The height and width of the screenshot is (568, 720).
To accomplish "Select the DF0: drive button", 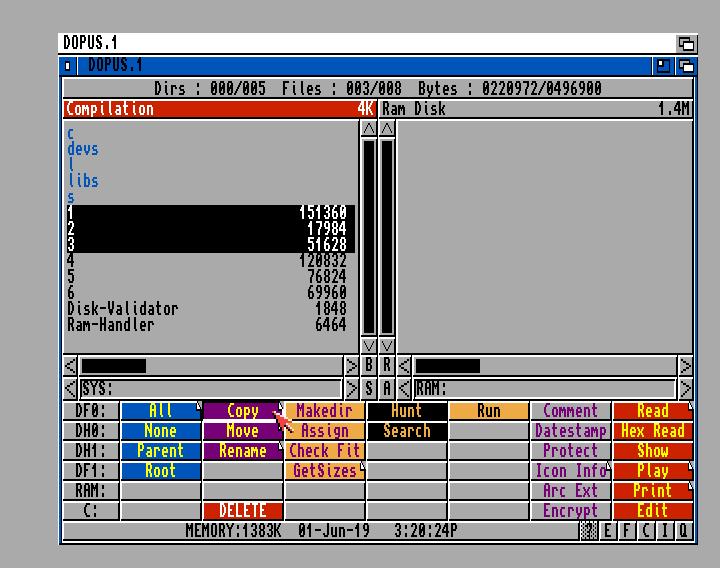I will click(90, 411).
